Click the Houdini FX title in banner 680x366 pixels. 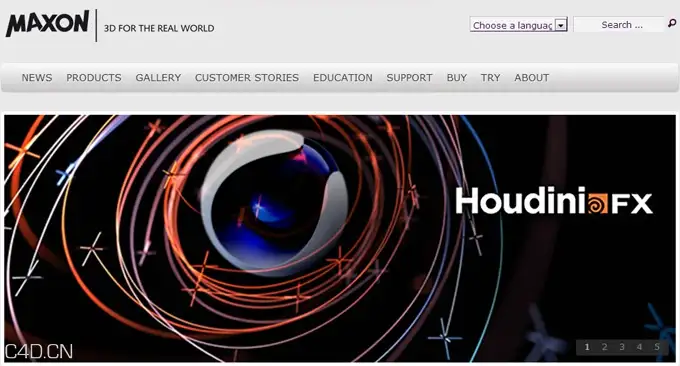tap(554, 201)
